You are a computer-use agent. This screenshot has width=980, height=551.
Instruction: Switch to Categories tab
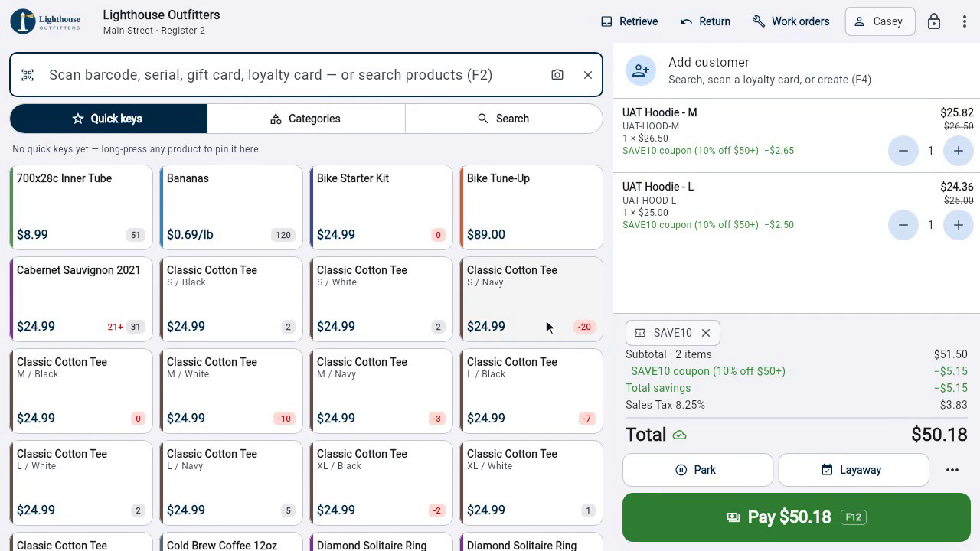point(305,119)
